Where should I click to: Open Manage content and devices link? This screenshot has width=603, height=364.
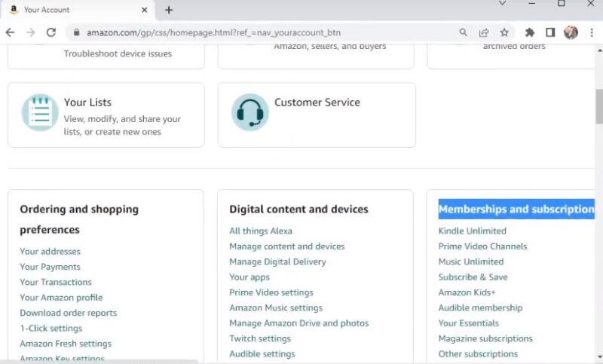287,246
